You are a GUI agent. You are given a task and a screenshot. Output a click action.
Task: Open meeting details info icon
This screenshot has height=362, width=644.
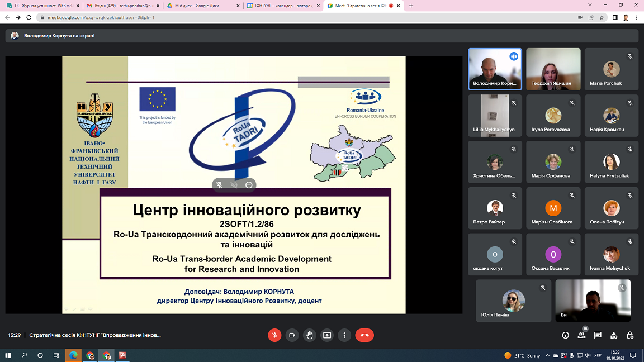(x=565, y=335)
